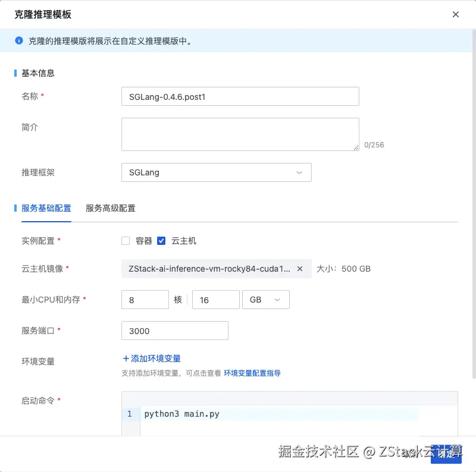The width and height of the screenshot is (476, 472).
Task: Switch to the 服务基础配置 tab
Action: tap(46, 208)
